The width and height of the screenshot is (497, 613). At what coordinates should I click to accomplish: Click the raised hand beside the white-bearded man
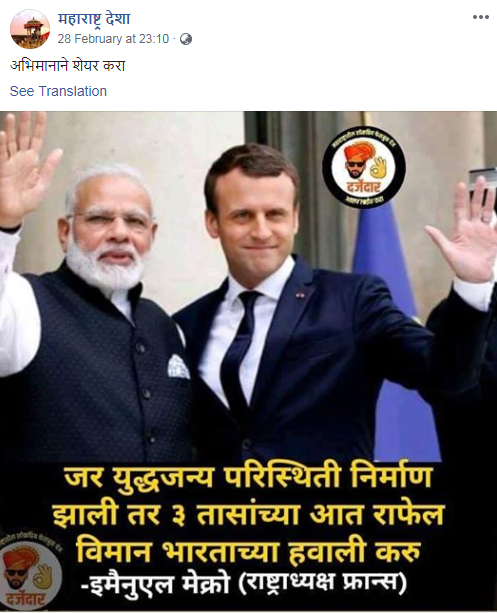click(x=27, y=168)
